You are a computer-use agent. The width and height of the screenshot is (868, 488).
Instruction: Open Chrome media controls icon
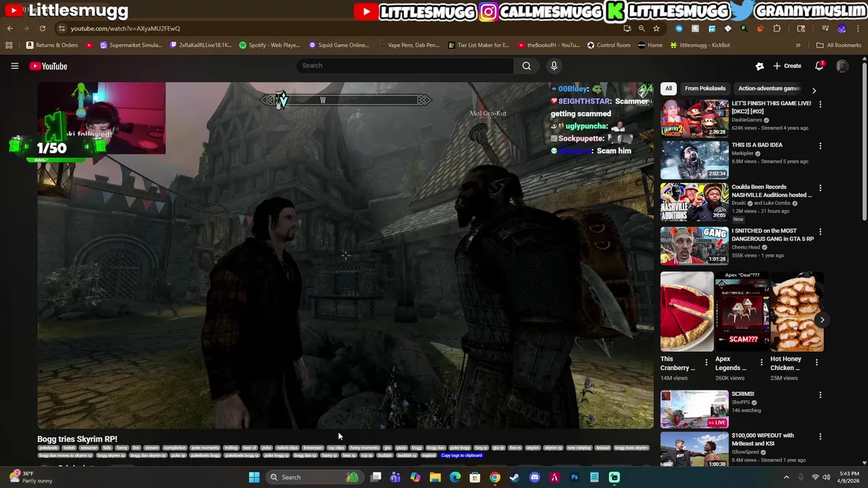point(825,28)
